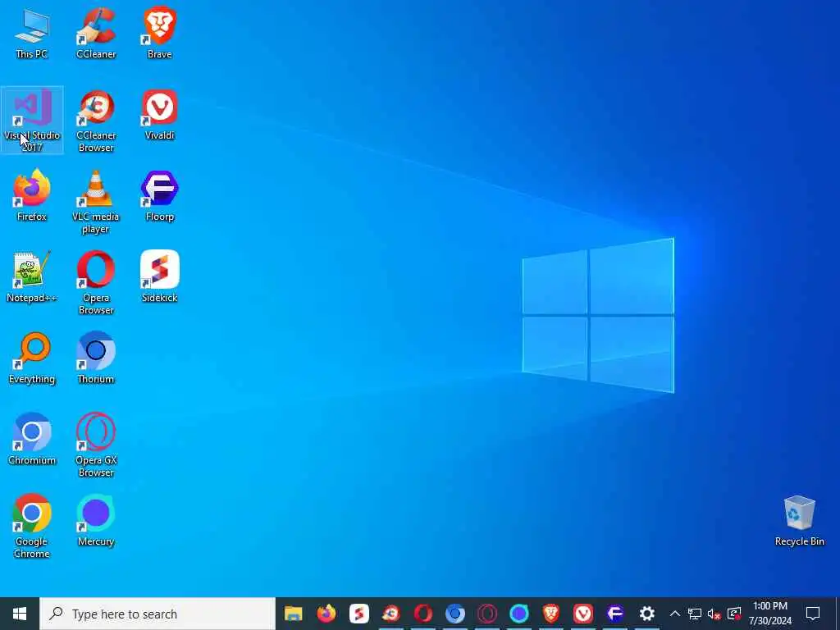Select the Floorp desktop shortcut

(160, 195)
